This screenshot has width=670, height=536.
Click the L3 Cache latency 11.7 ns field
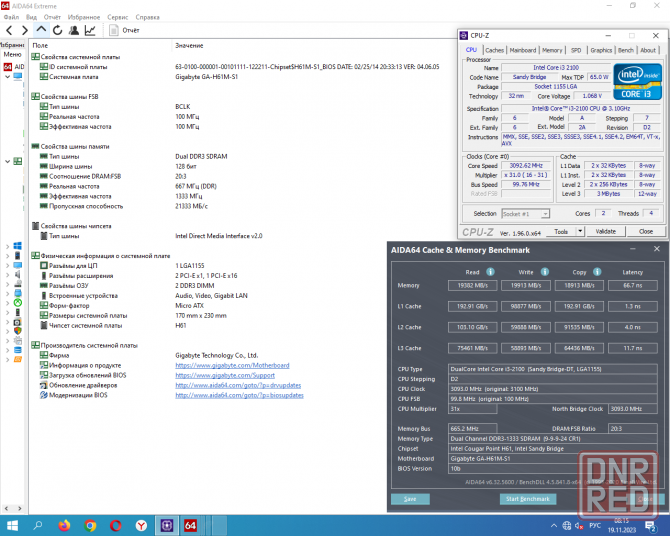point(632,348)
